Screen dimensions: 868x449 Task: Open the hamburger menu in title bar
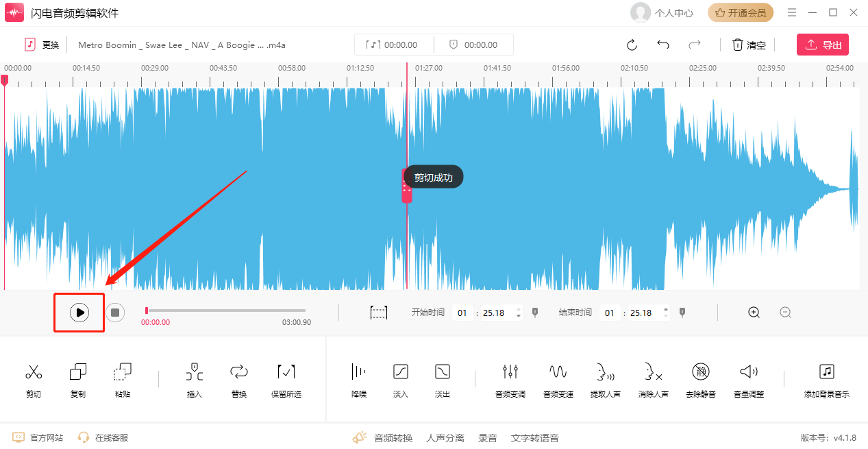tap(792, 13)
